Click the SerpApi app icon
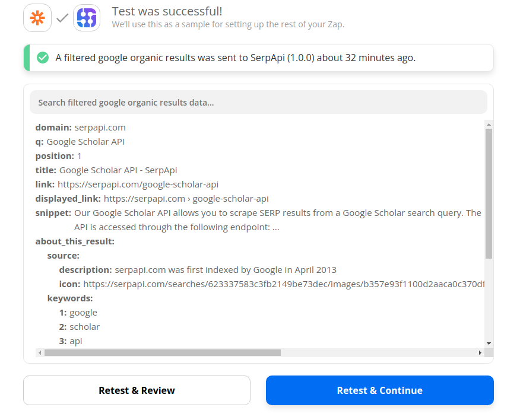Image resolution: width=520 pixels, height=420 pixels. pos(86,17)
